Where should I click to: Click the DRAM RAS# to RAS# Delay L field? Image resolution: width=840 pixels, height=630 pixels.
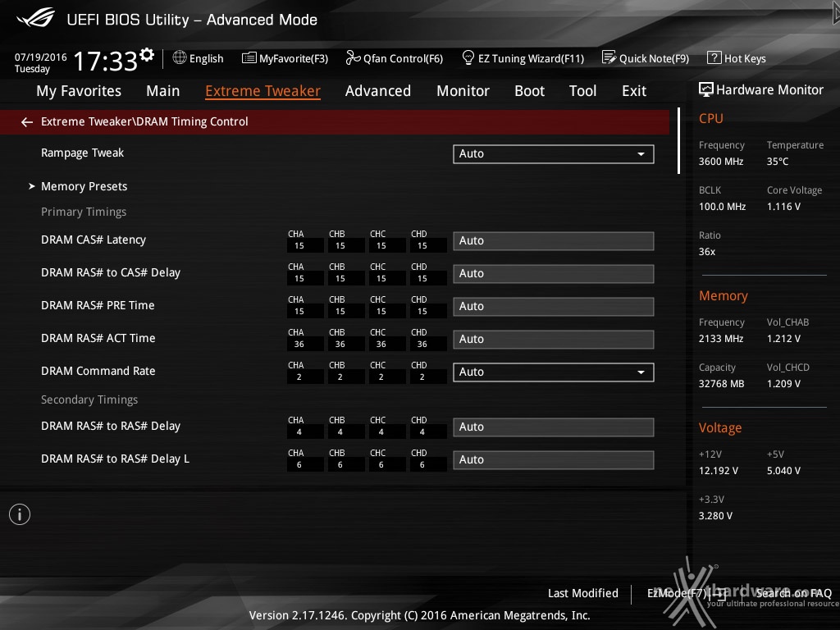(554, 459)
